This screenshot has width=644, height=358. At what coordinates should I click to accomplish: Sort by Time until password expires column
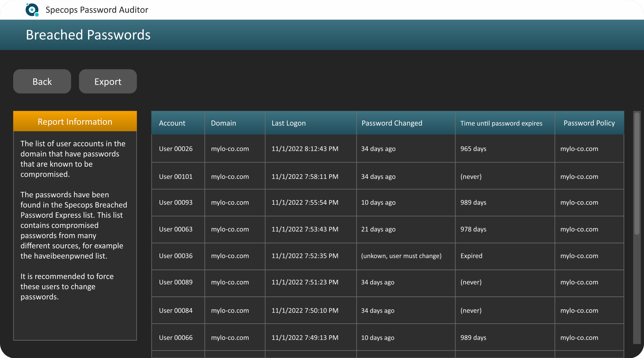[501, 123]
